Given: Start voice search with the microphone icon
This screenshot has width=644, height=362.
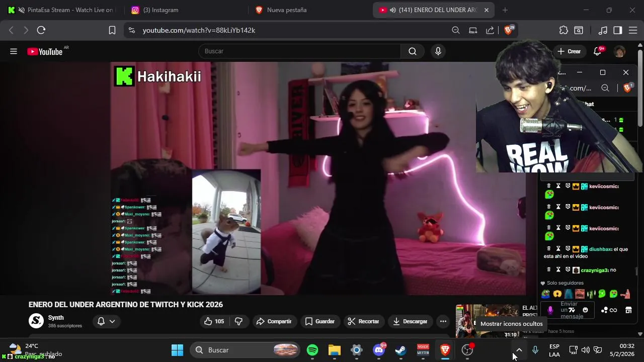Looking at the screenshot, I should pyautogui.click(x=438, y=51).
